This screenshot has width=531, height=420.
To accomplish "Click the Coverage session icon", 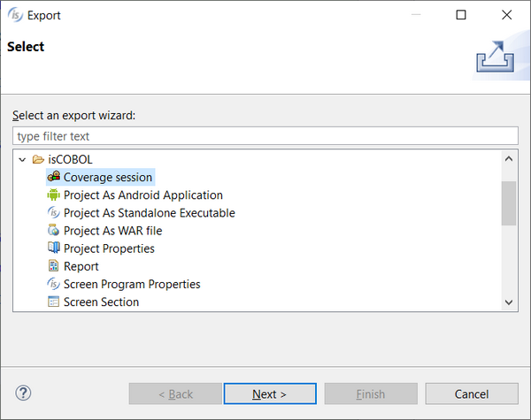I will point(54,177).
